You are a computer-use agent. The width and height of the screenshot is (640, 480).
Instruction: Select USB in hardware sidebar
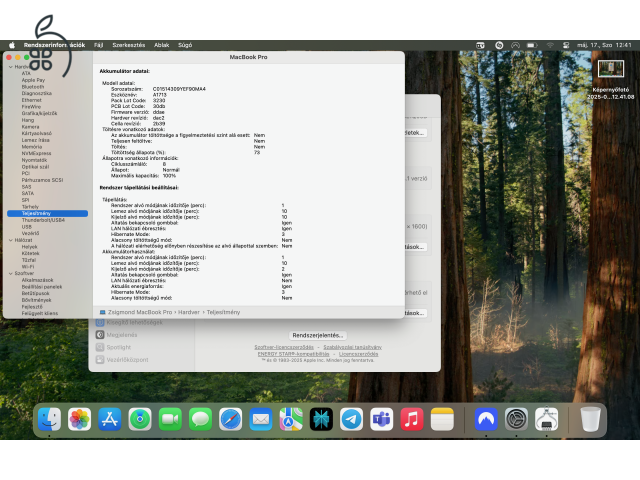coord(27,227)
